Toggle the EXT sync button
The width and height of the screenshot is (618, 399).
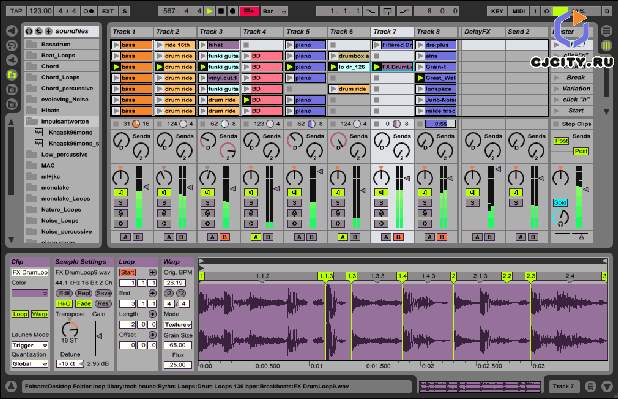[108, 11]
